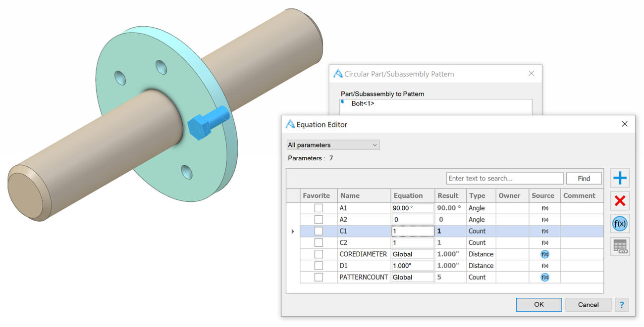The image size is (644, 327).
Task: Click the Type column header
Action: coord(481,195)
